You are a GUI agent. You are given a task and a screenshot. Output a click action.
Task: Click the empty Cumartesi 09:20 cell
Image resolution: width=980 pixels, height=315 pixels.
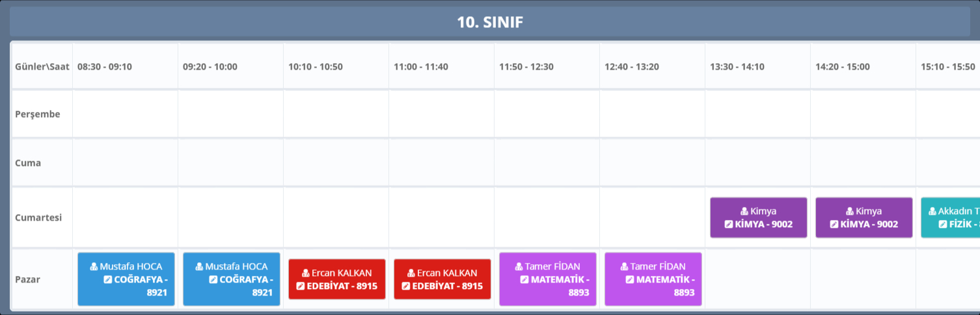click(x=230, y=217)
